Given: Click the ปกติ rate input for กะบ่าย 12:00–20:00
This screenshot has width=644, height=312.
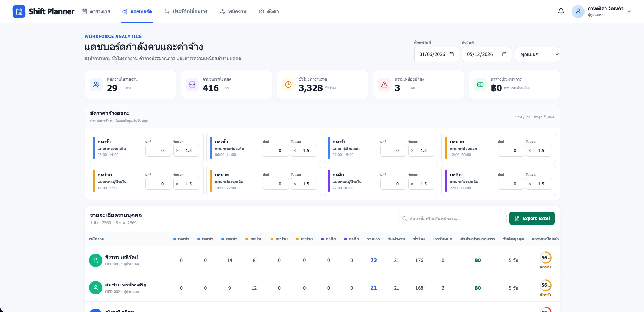Looking at the screenshot, I should tap(511, 151).
